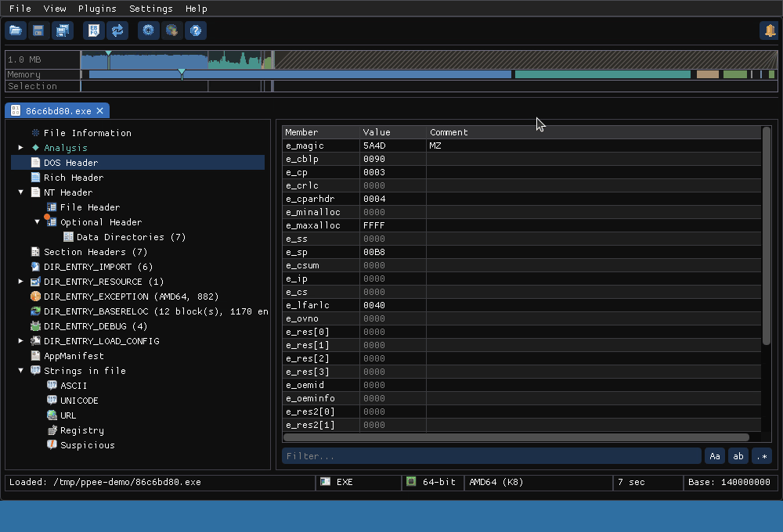The height and width of the screenshot is (532, 783).
Task: Click the DIR_ENTRY_BASERELOC icon
Action: pyautogui.click(x=35, y=311)
